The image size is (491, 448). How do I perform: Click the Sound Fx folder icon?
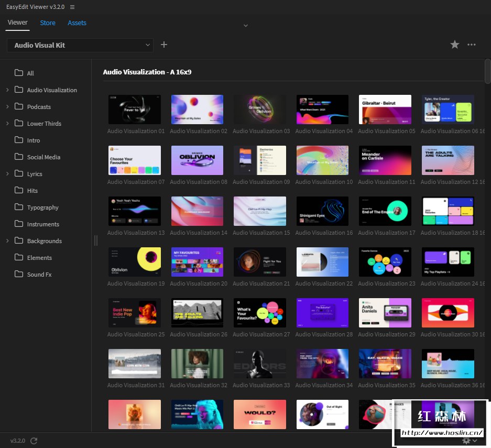coord(19,275)
